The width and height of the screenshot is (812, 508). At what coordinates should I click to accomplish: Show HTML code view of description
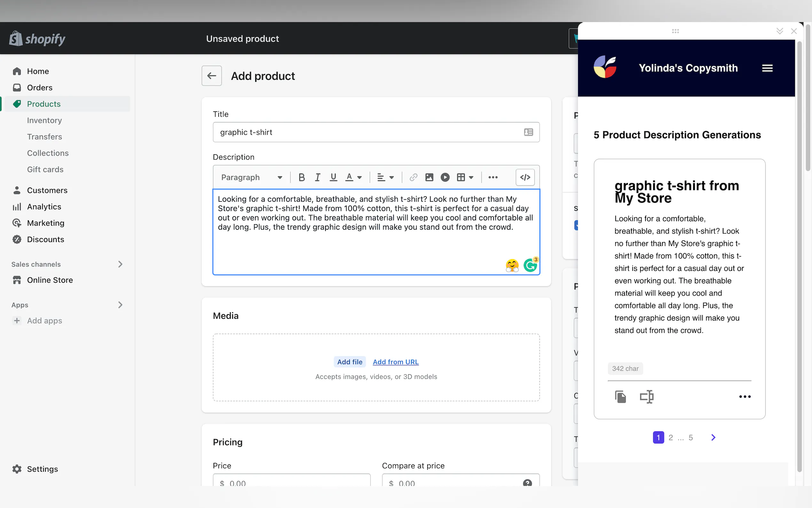coord(525,177)
